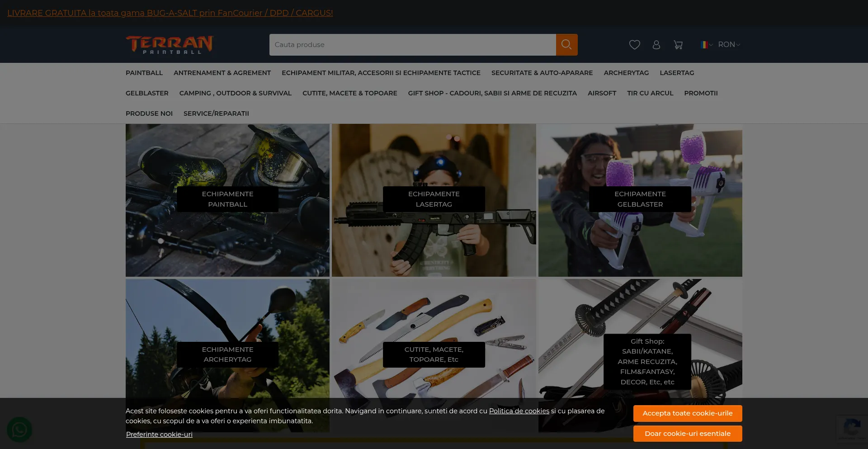Open the Preferinte cookie-uri link

159,435
